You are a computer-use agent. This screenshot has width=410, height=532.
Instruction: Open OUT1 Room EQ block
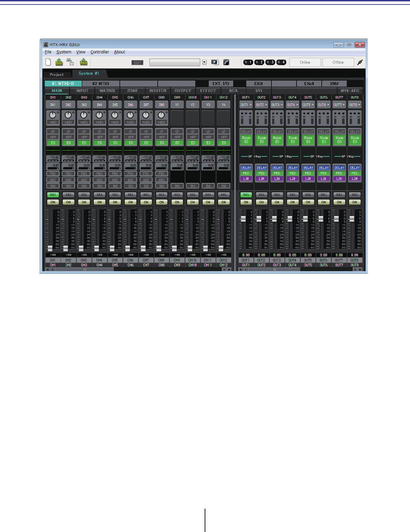[246, 140]
